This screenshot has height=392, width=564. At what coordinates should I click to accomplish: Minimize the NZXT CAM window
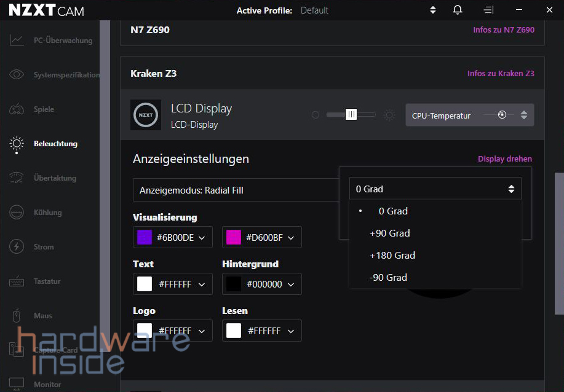coord(519,10)
